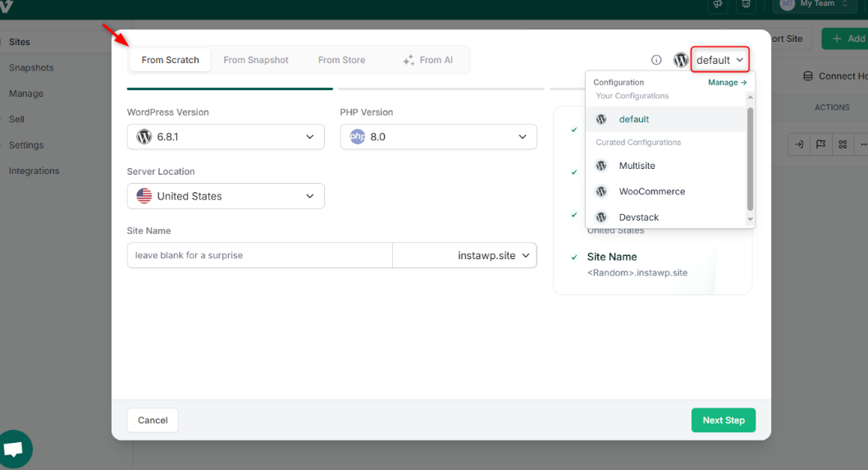Click the flag action icon
868x470 pixels.
click(821, 144)
